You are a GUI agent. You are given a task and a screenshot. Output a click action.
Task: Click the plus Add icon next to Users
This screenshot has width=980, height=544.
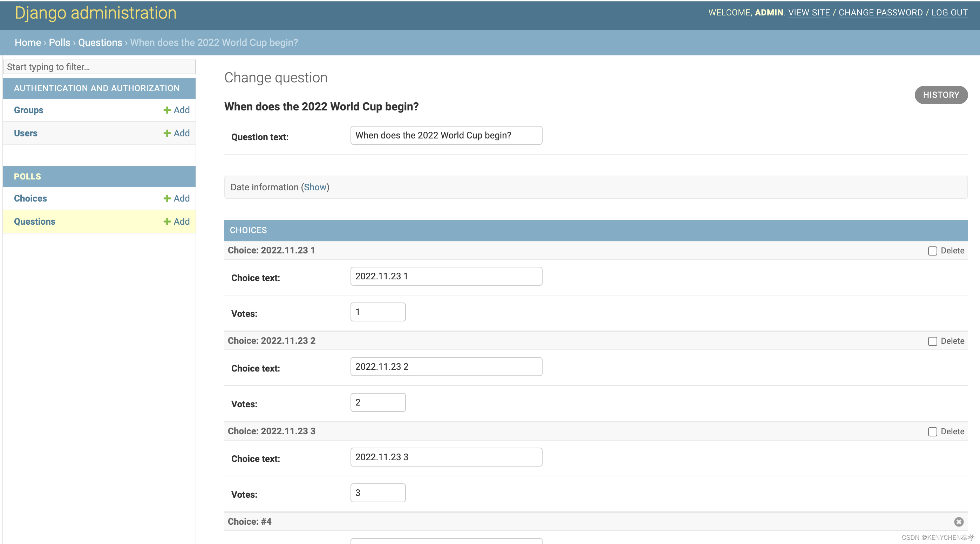(167, 133)
